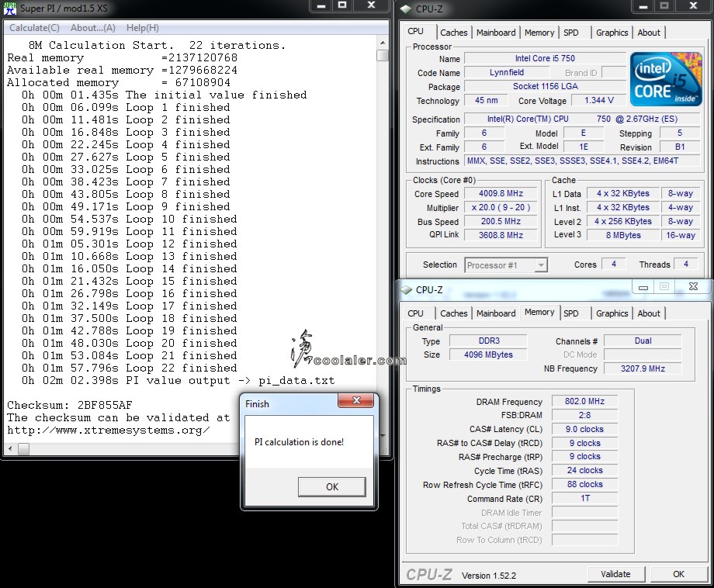Viewport: 714px width, 588px height.
Task: Click the package value 'Socket 1156 LGA'
Action: [545, 86]
